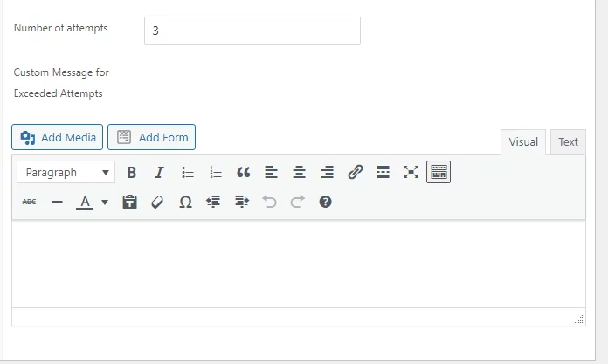The width and height of the screenshot is (608, 364).
Task: Insert Read More tag
Action: click(383, 172)
